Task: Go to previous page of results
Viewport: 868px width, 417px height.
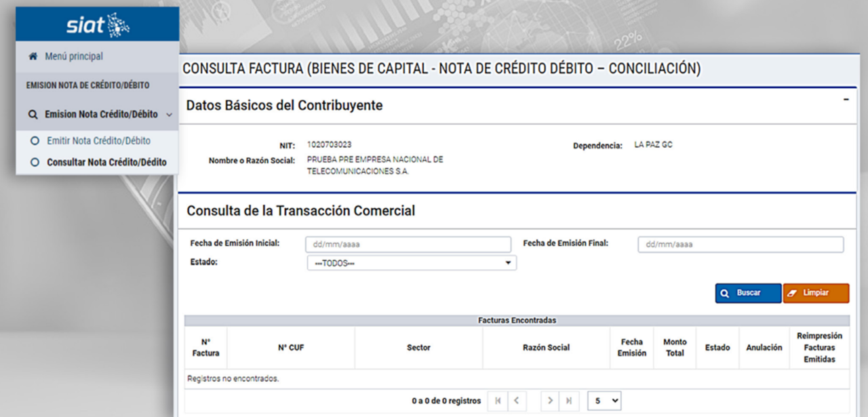Action: (516, 401)
